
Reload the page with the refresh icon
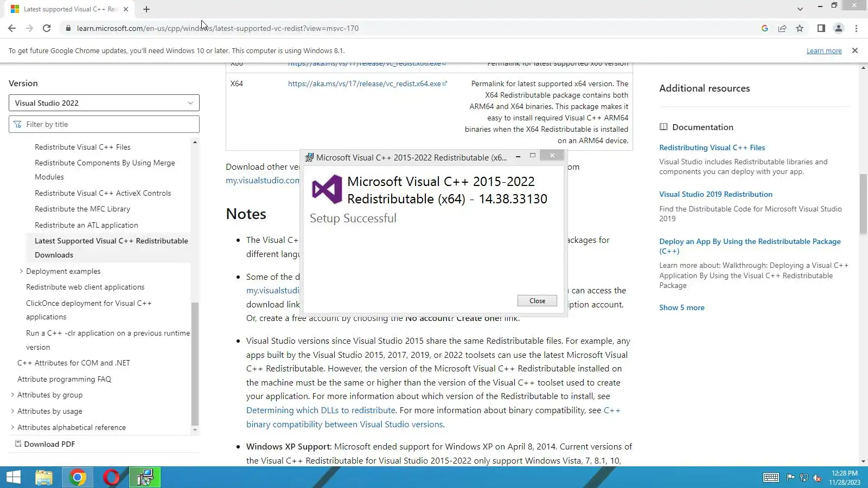pyautogui.click(x=47, y=28)
